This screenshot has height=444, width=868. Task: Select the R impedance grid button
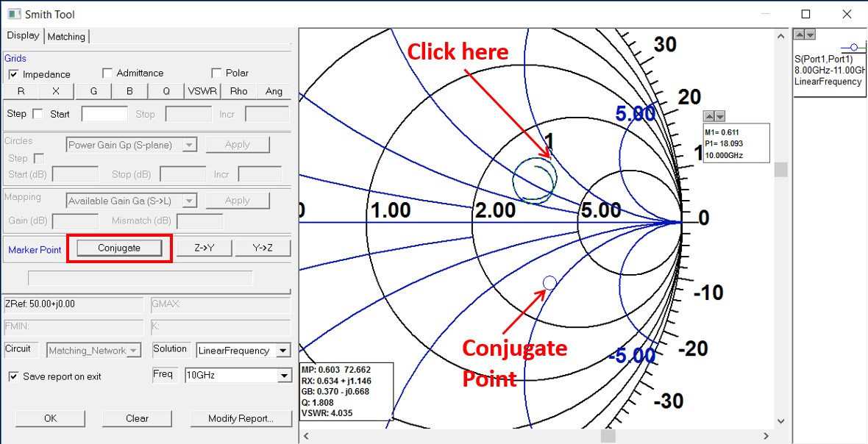point(21,91)
